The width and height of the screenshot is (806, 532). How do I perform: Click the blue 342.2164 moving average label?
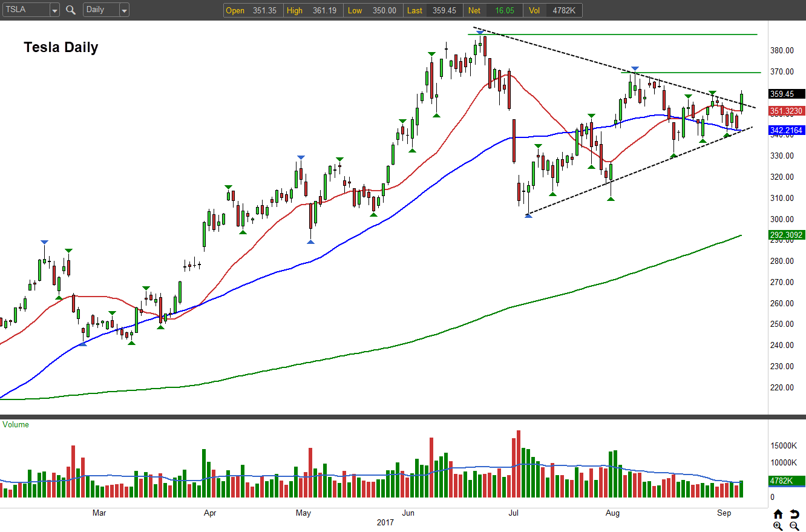(x=787, y=130)
